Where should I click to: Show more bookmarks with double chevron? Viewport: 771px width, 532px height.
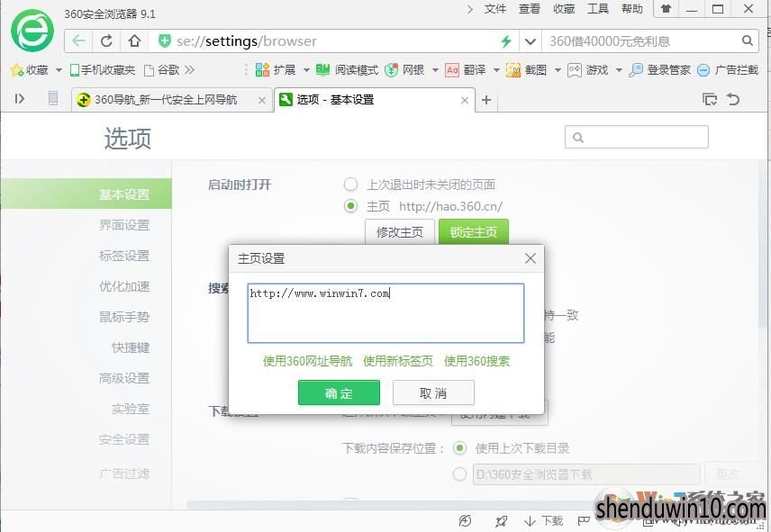click(x=190, y=70)
